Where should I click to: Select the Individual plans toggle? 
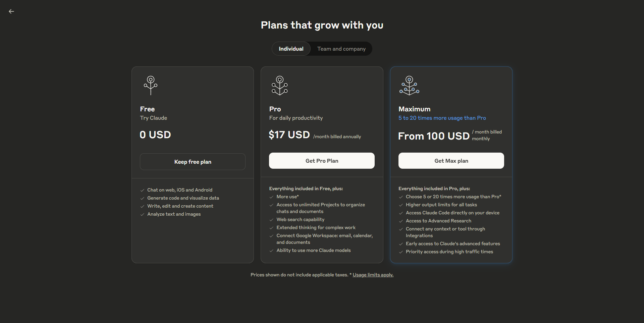tap(291, 49)
